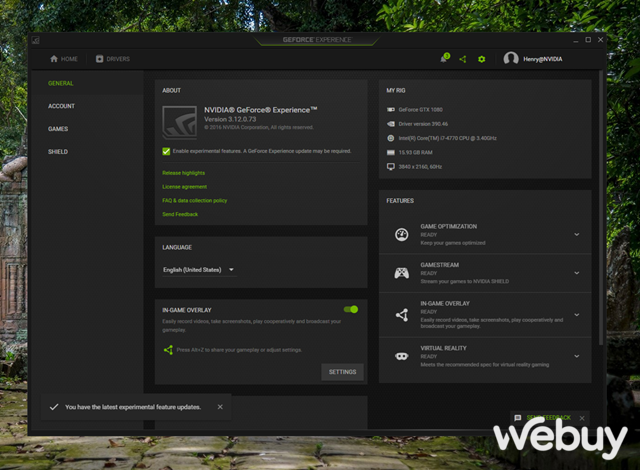
Task: Click the Gamestream controller icon
Action: point(402,273)
